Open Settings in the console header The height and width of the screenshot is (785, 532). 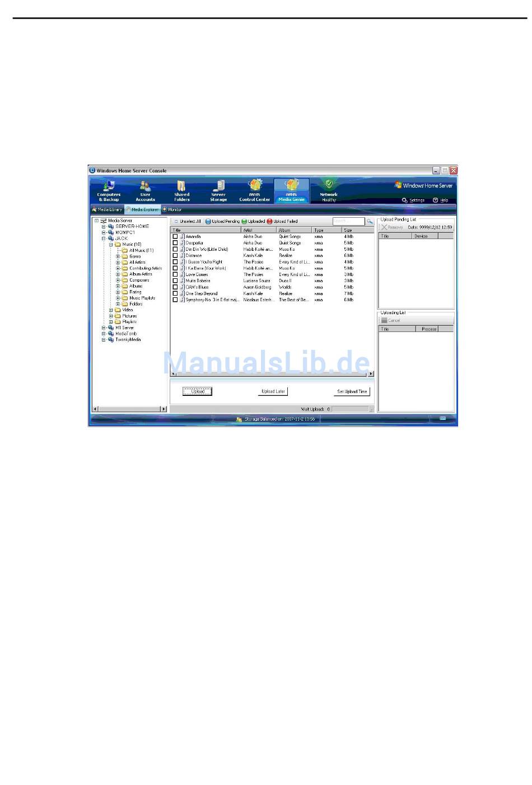(413, 200)
